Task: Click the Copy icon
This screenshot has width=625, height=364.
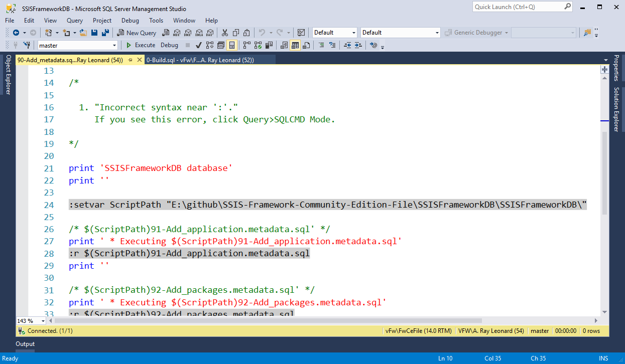Action: pyautogui.click(x=236, y=33)
